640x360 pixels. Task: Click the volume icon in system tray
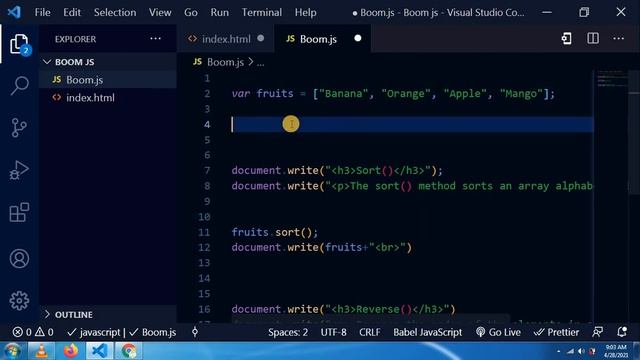pos(581,351)
